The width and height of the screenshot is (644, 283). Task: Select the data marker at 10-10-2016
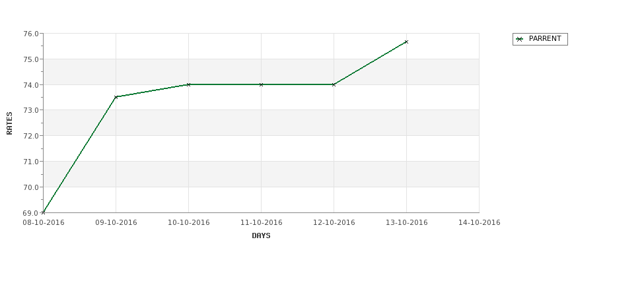pyautogui.click(x=188, y=84)
